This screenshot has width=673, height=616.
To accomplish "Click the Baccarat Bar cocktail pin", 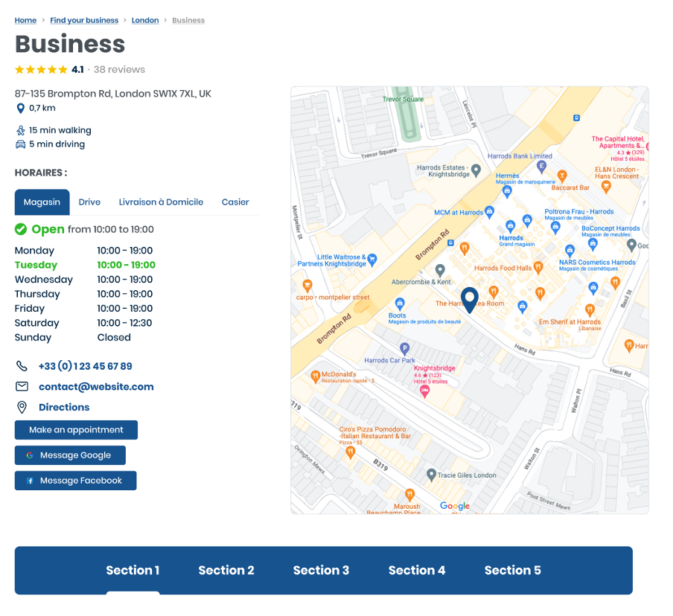I will point(562,176).
